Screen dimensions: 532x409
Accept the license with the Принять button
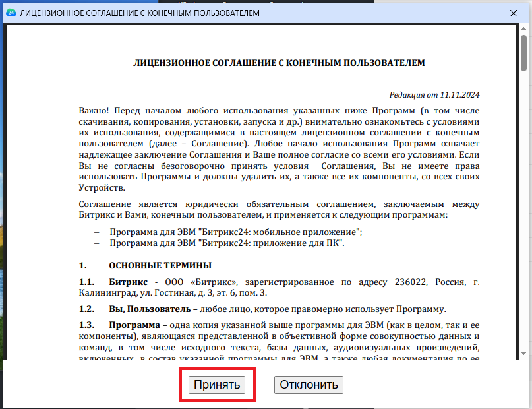click(x=217, y=385)
